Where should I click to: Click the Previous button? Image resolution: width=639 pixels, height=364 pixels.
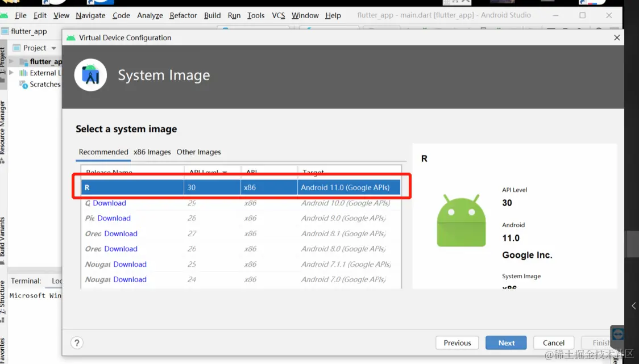pyautogui.click(x=457, y=343)
